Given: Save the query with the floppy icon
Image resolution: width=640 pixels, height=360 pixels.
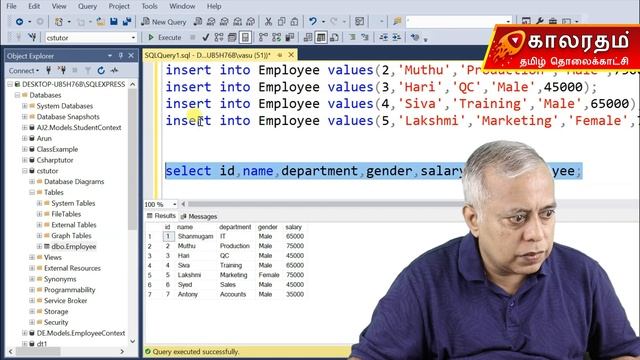Looking at the screenshot, I should point(114,22).
